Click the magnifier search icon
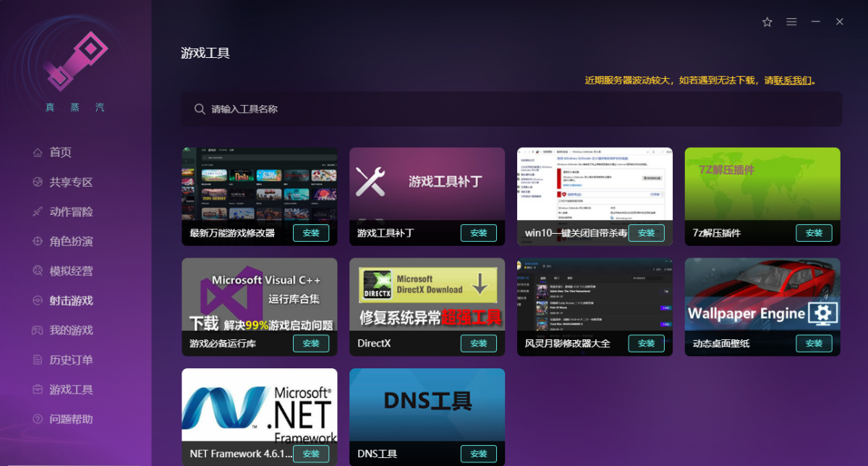868x466 pixels. click(200, 109)
